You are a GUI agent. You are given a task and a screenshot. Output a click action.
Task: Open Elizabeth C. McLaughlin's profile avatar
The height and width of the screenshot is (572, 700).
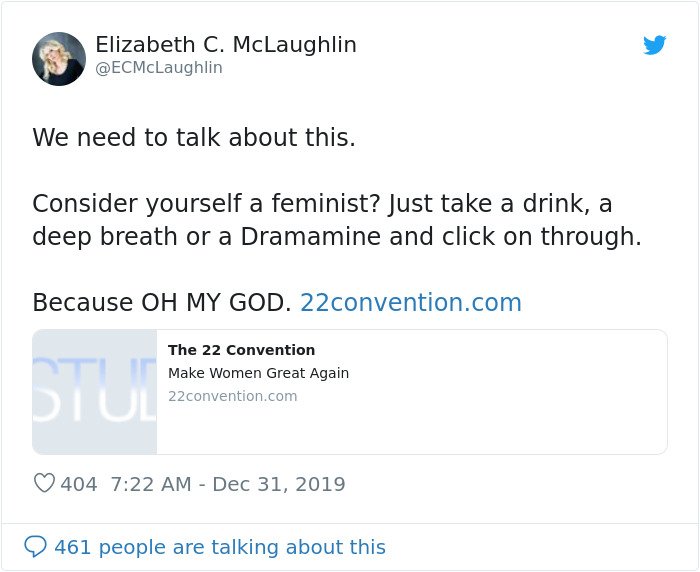tap(59, 59)
